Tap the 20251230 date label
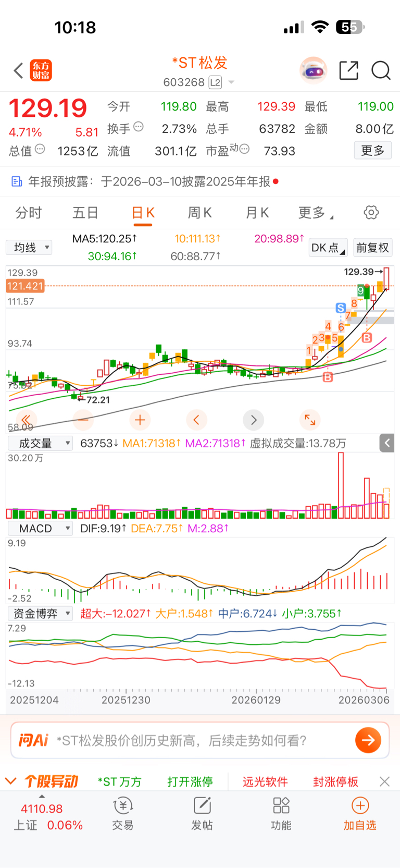The height and width of the screenshot is (868, 400). coord(126,700)
